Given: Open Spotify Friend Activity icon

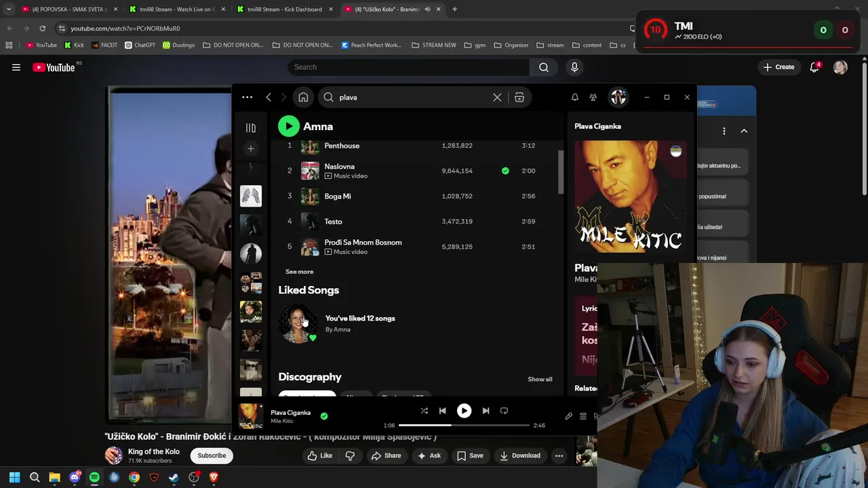Looking at the screenshot, I should point(593,97).
